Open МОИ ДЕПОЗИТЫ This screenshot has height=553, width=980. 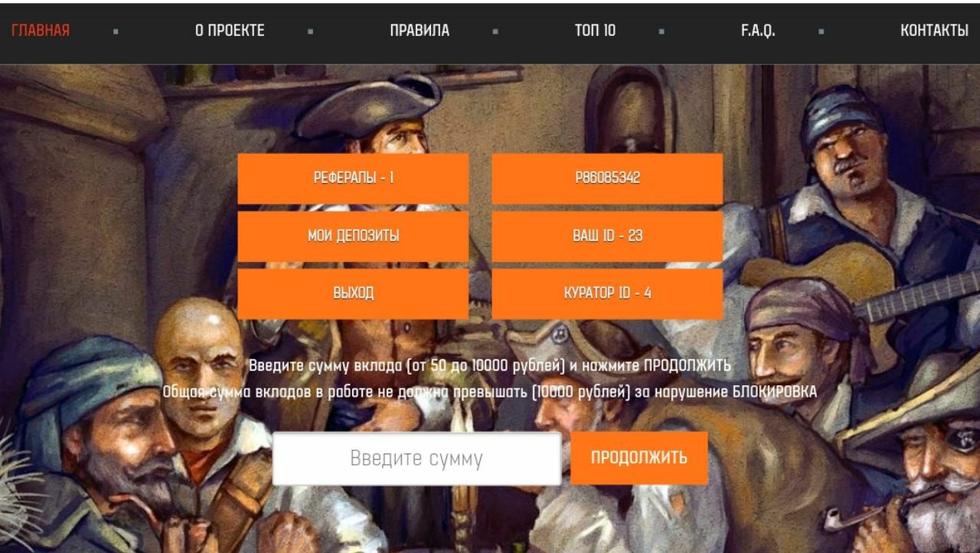point(353,236)
